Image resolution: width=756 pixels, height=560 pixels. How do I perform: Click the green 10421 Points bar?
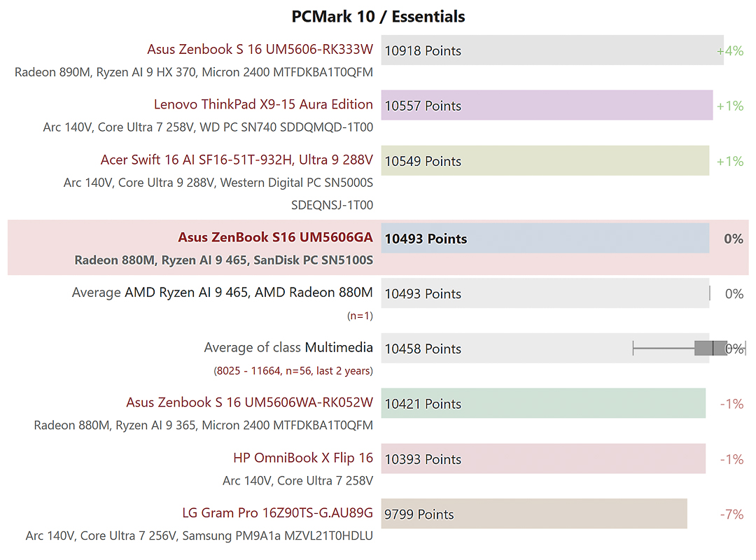coord(543,404)
